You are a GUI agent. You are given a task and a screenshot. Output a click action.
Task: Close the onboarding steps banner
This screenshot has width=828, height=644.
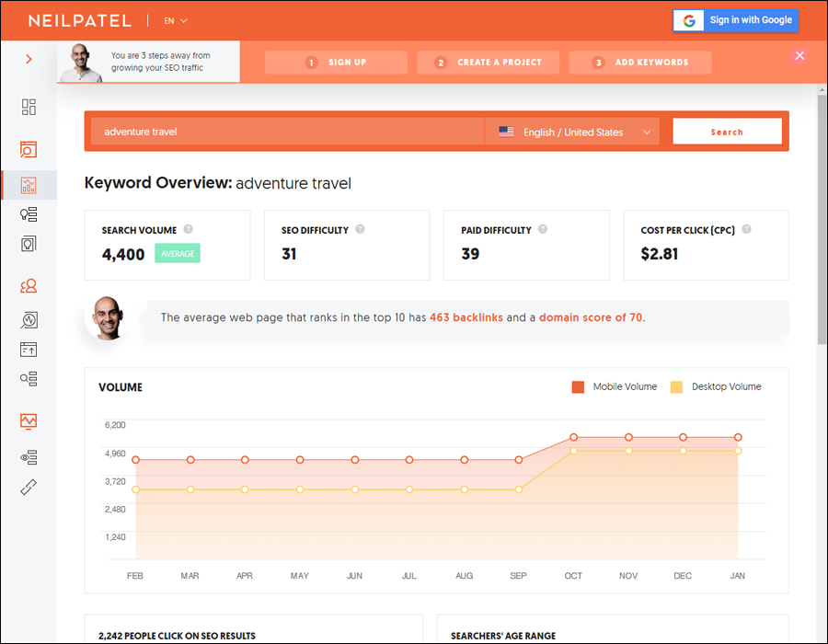(x=799, y=55)
